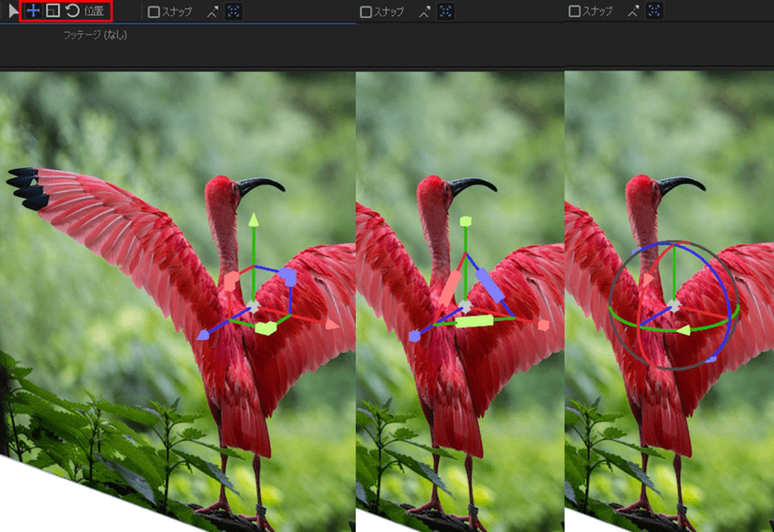Image resolution: width=774 pixels, height=532 pixels.
Task: Click light-green plane handle of position gizmo
Action: coord(266,327)
